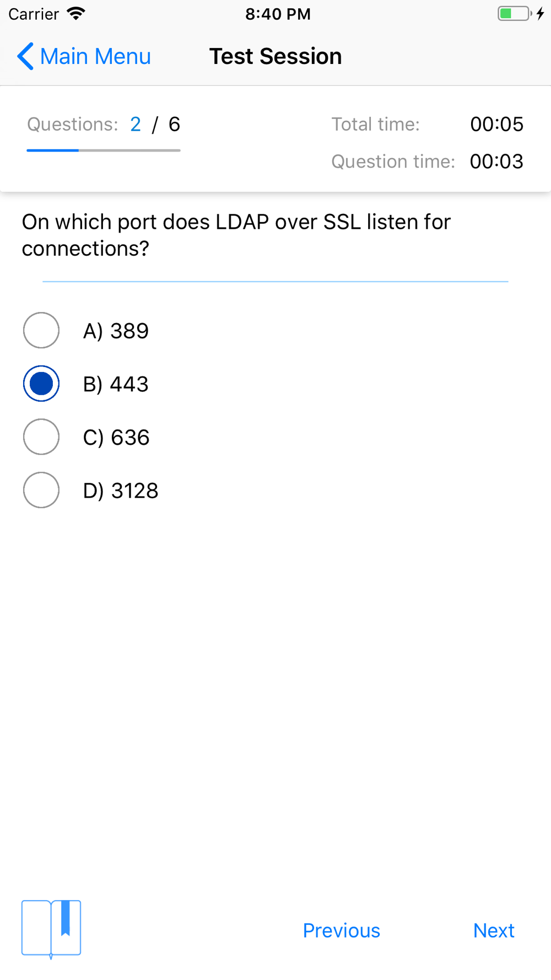Tap the bookmark book icon
Screen dimensions: 551x980
point(51,929)
